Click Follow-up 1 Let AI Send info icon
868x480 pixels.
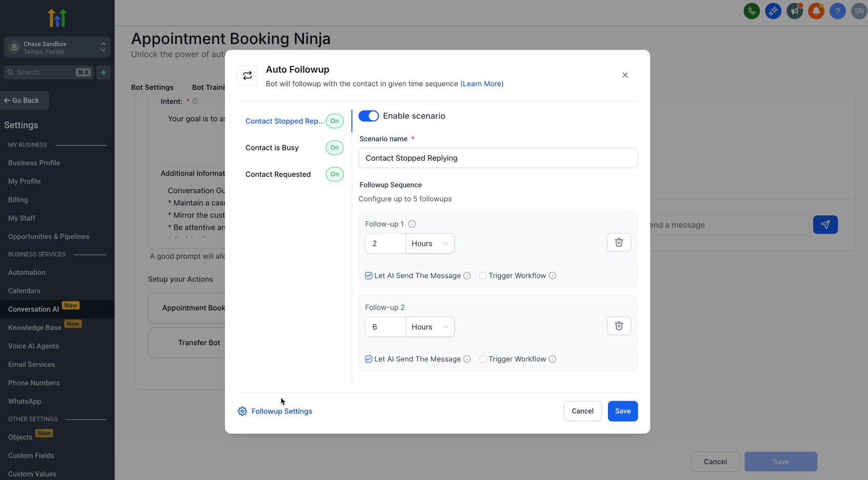pyautogui.click(x=467, y=276)
